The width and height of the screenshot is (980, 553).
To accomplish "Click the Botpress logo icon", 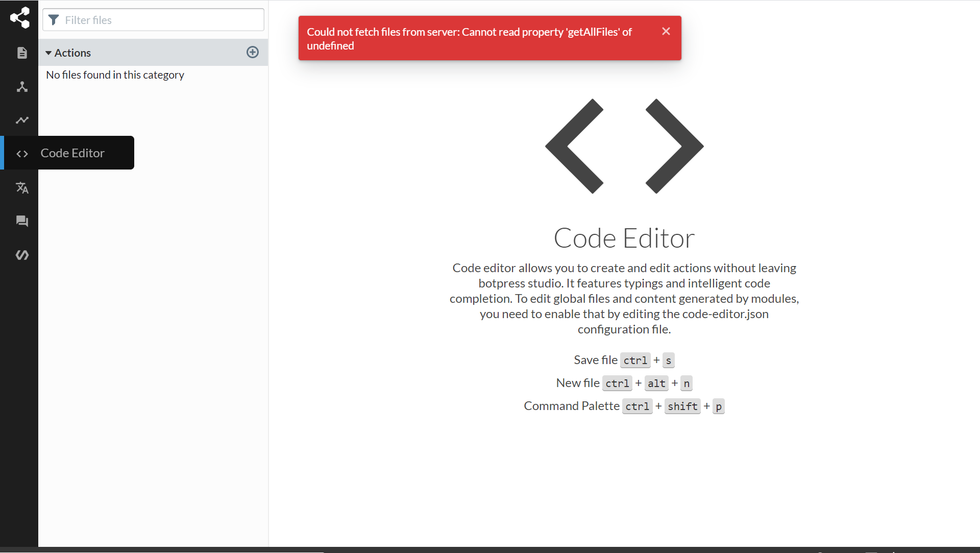I will tap(20, 18).
